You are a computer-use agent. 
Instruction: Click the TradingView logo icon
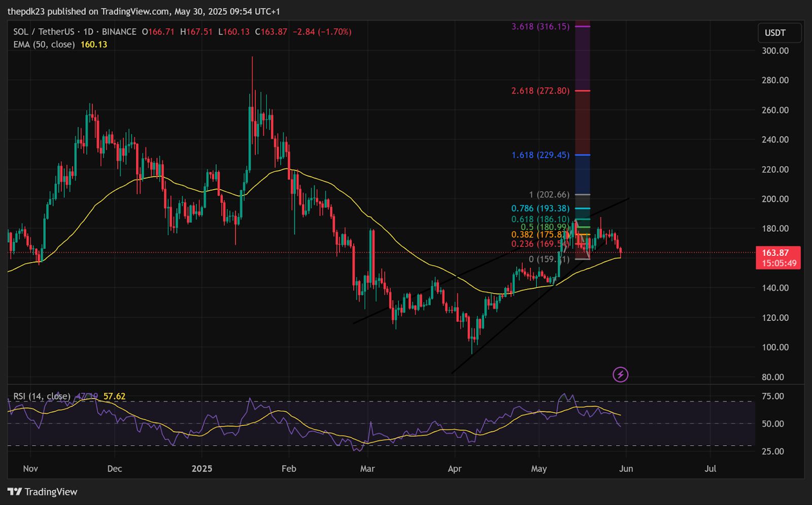pos(15,492)
